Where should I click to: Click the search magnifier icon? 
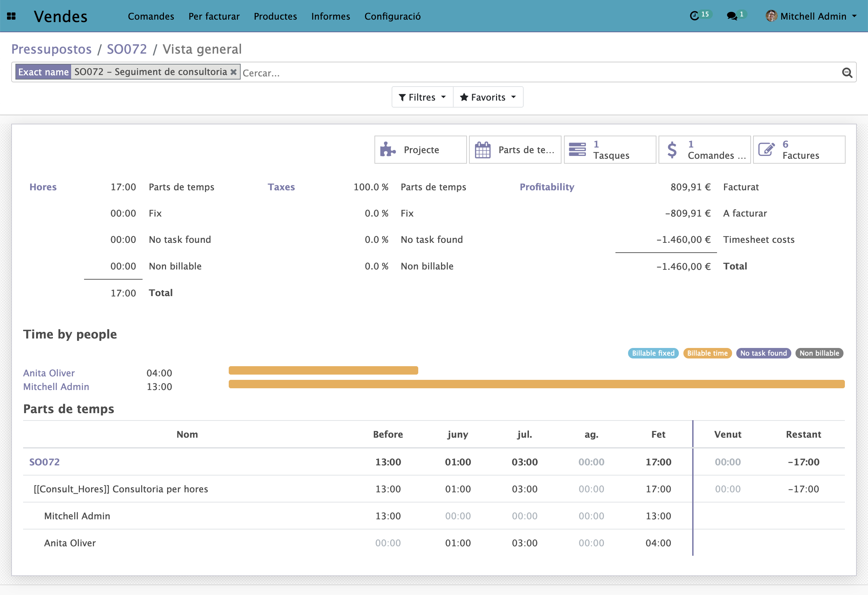pyautogui.click(x=847, y=73)
